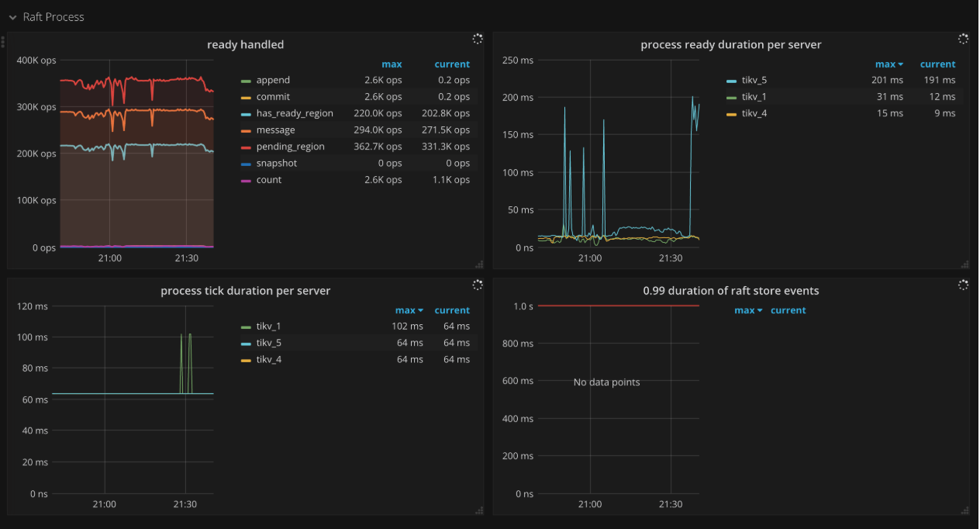Click loading spinner on process ready duration panel
Image resolution: width=980 pixels, height=529 pixels.
point(963,39)
